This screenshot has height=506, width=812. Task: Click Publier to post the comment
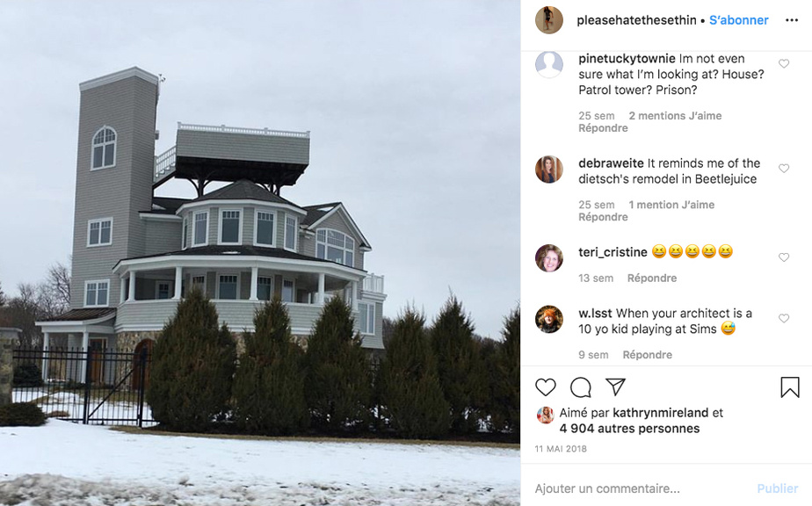(778, 488)
